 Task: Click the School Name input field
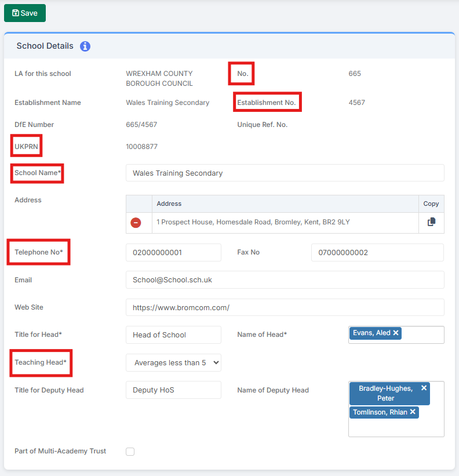[x=285, y=173]
